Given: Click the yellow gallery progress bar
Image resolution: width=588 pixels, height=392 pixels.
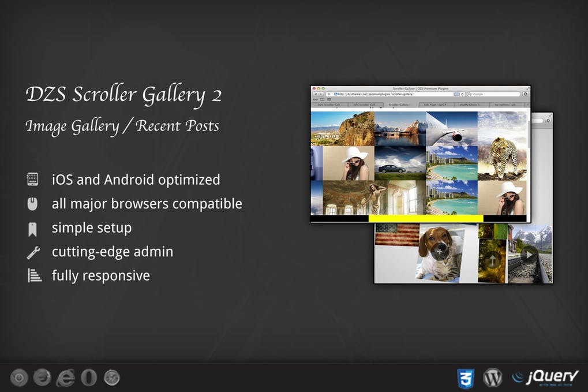Looking at the screenshot, I should [425, 218].
